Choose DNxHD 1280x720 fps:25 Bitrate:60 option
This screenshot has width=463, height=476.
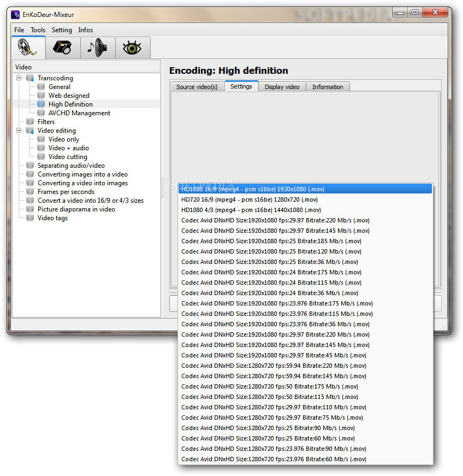click(x=305, y=438)
